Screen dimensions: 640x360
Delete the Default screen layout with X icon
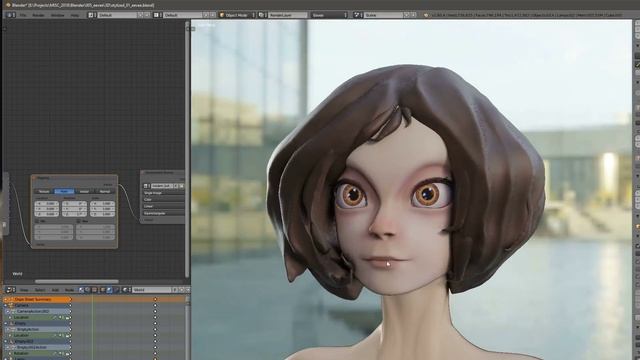pyautogui.click(x=147, y=15)
